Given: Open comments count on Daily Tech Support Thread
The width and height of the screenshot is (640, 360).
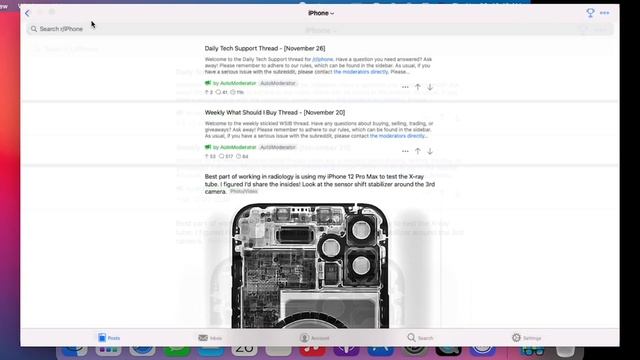Looking at the screenshot, I should (x=221, y=92).
